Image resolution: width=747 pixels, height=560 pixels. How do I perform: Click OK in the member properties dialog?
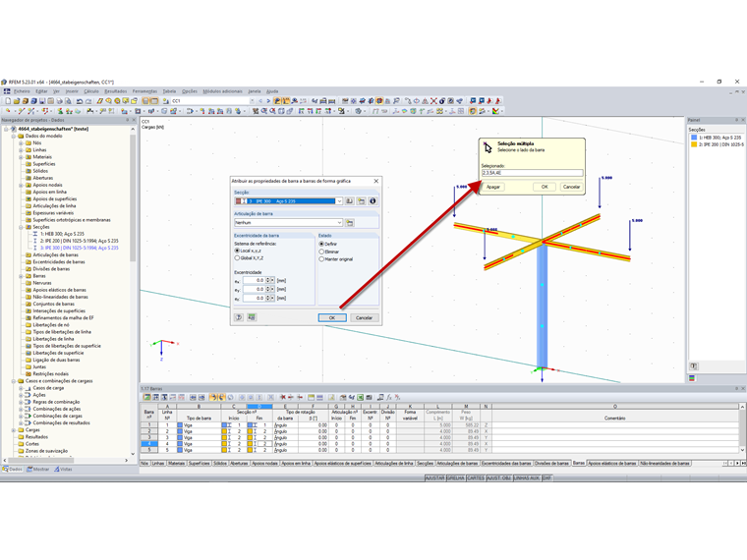coord(332,317)
